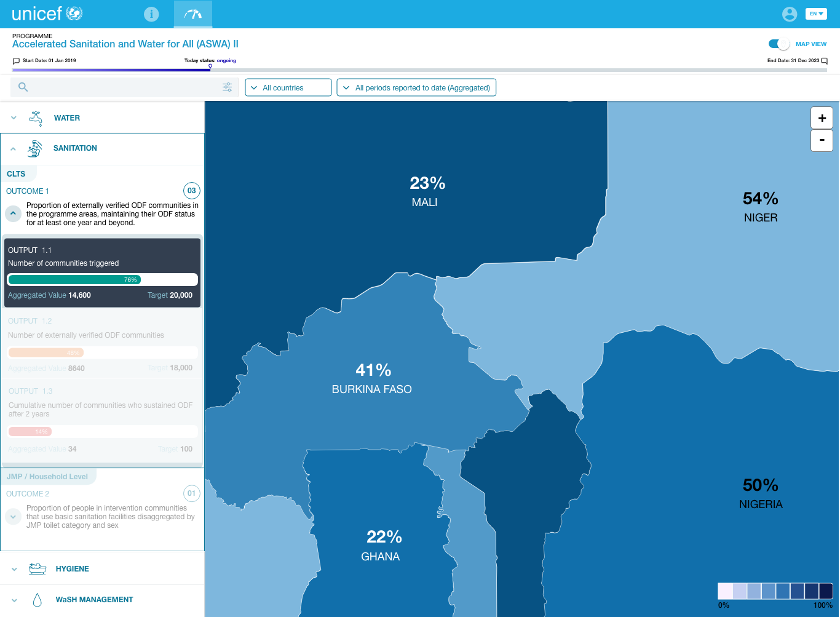Click the end date comment icon
The width and height of the screenshot is (840, 617).
coord(825,61)
